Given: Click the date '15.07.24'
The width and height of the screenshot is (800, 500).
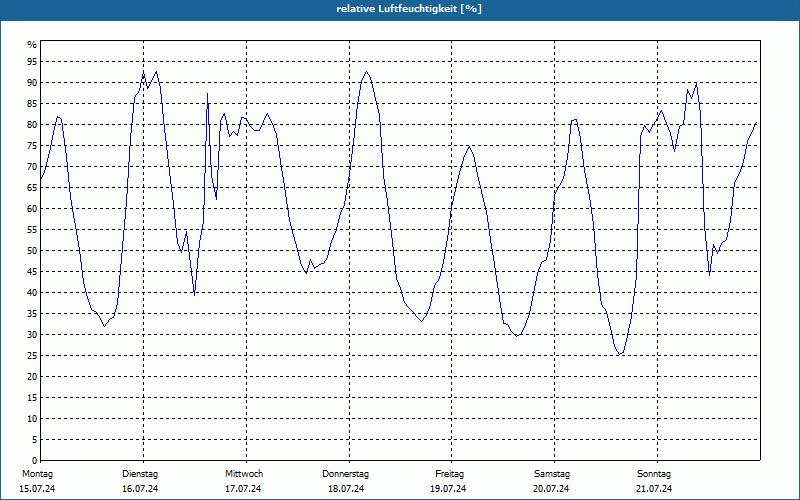Looking at the screenshot, I should click(37, 489).
